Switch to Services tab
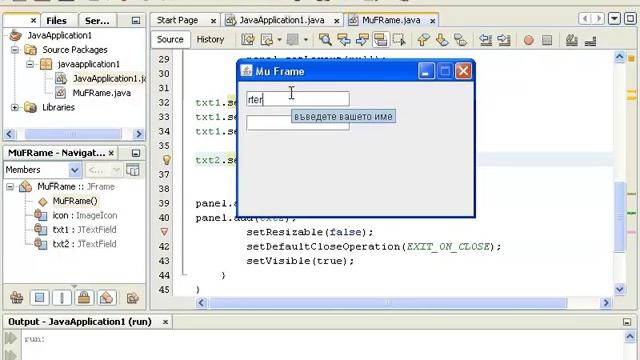This screenshot has width=640, height=360. coord(97,20)
